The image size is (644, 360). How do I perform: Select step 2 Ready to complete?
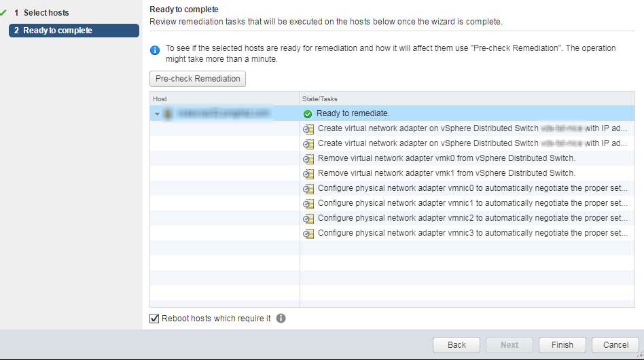pyautogui.click(x=57, y=31)
